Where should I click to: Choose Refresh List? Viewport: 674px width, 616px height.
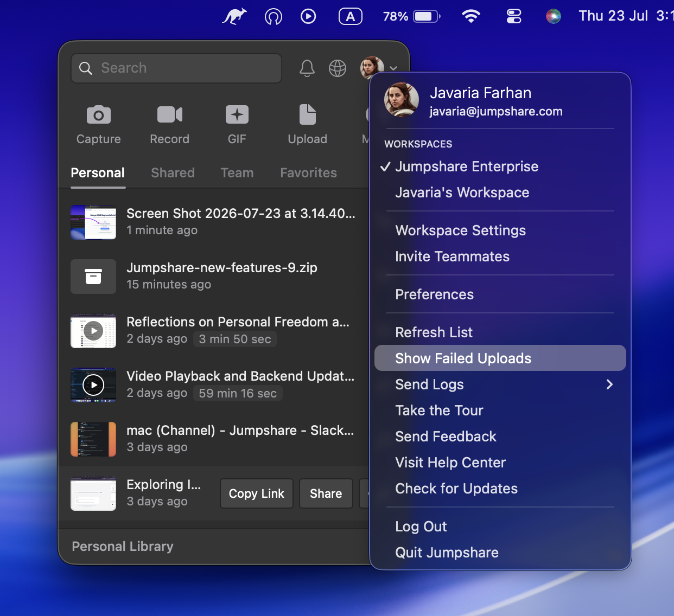pos(500,332)
